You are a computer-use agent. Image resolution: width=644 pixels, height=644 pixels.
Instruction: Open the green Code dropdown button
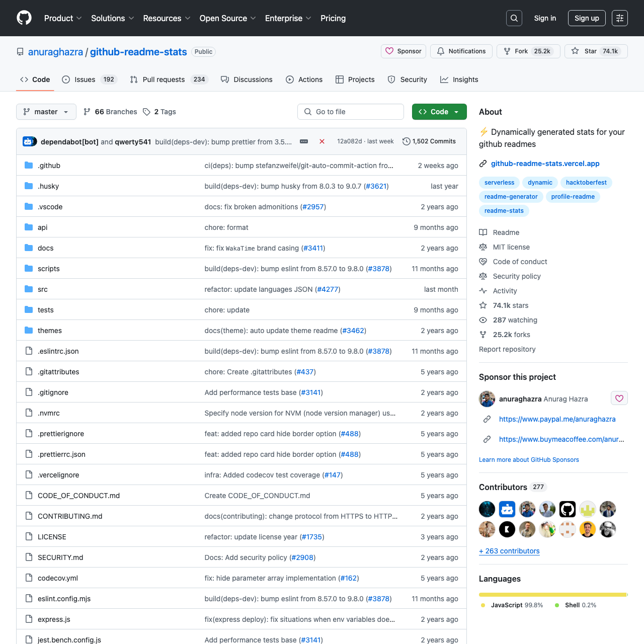tap(439, 112)
